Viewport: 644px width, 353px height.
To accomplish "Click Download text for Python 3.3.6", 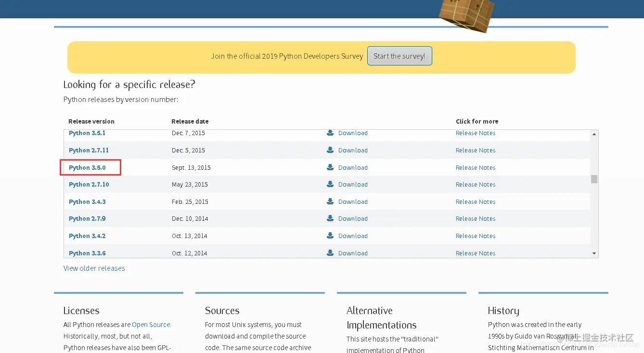I will (353, 253).
